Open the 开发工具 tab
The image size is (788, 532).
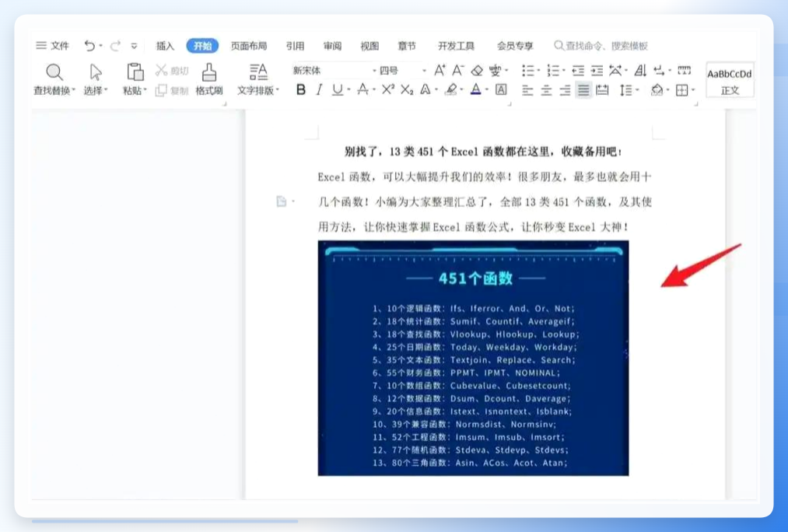pos(456,46)
